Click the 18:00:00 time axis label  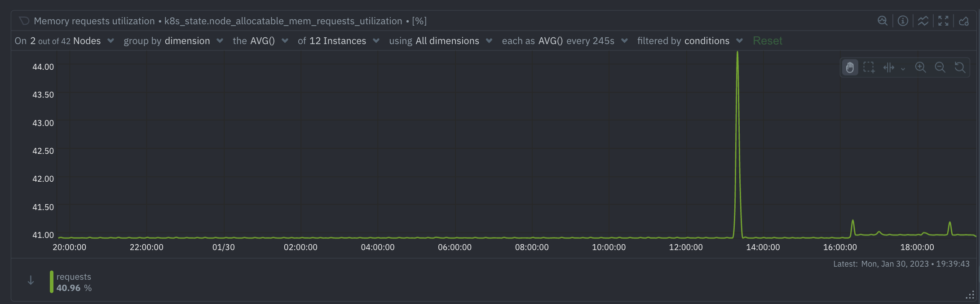917,247
